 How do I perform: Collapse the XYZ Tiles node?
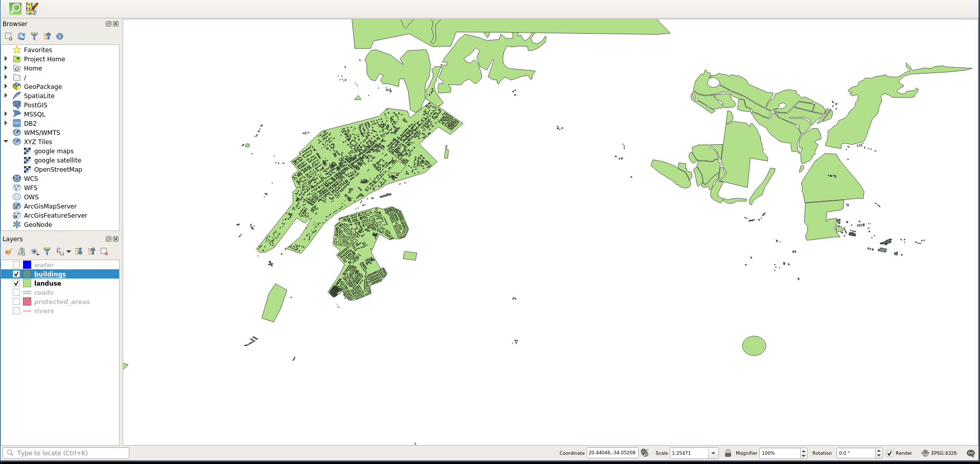click(x=6, y=142)
